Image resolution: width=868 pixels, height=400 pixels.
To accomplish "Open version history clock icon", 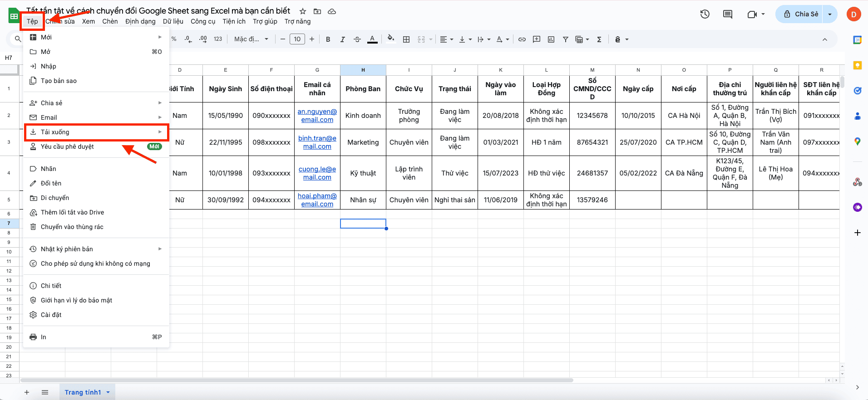I will 705,14.
